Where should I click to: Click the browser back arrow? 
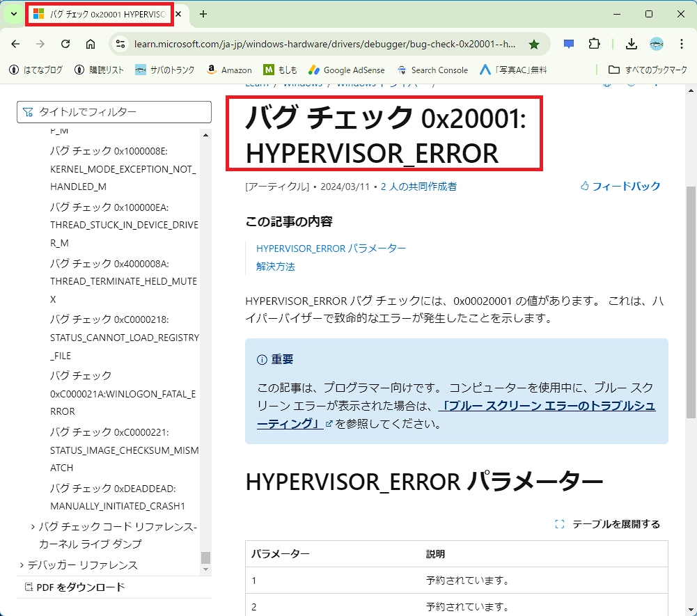pos(15,44)
